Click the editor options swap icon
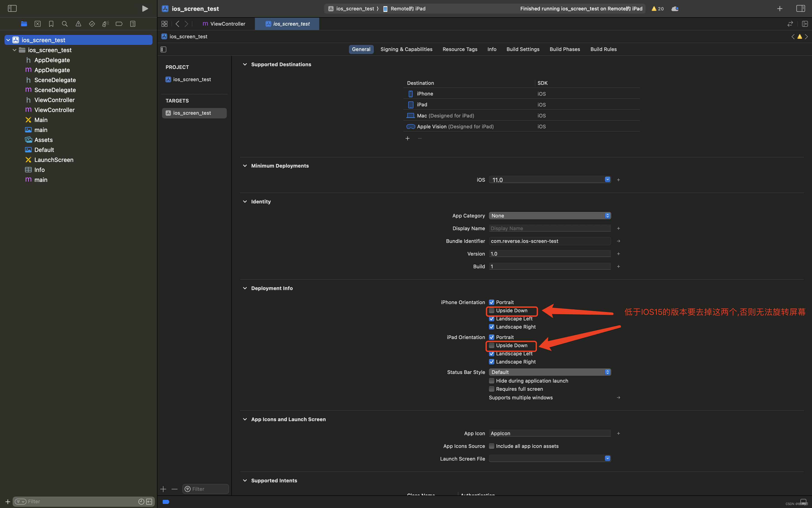 click(x=790, y=24)
